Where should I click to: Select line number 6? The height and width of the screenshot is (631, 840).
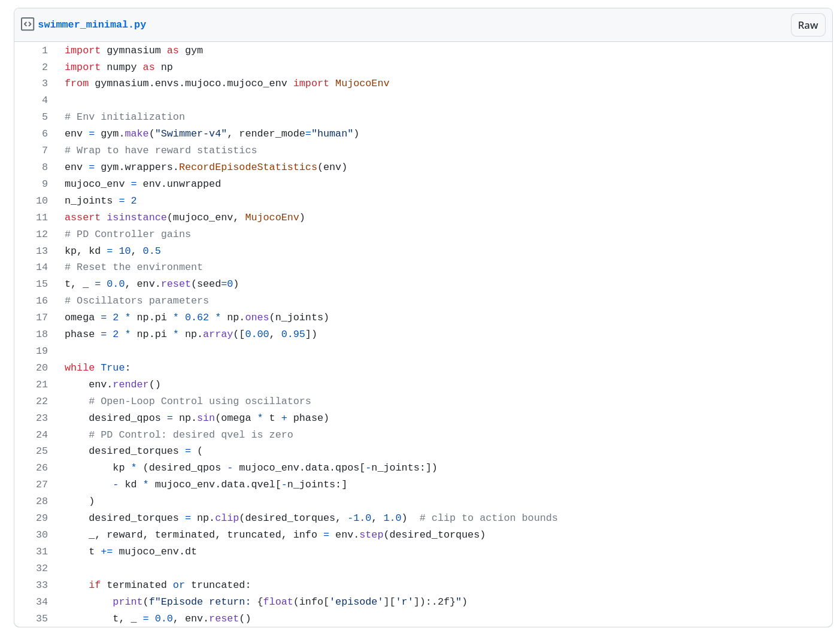[x=45, y=134]
